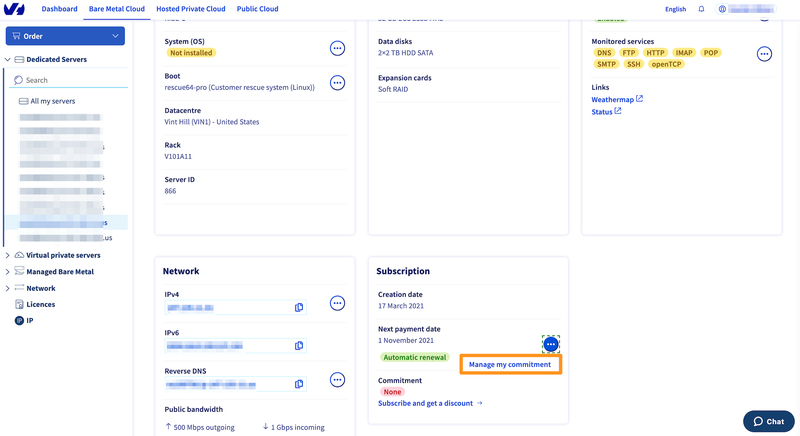The width and height of the screenshot is (800, 436).
Task: Click the SMTP monitored service tag
Action: pyautogui.click(x=606, y=64)
